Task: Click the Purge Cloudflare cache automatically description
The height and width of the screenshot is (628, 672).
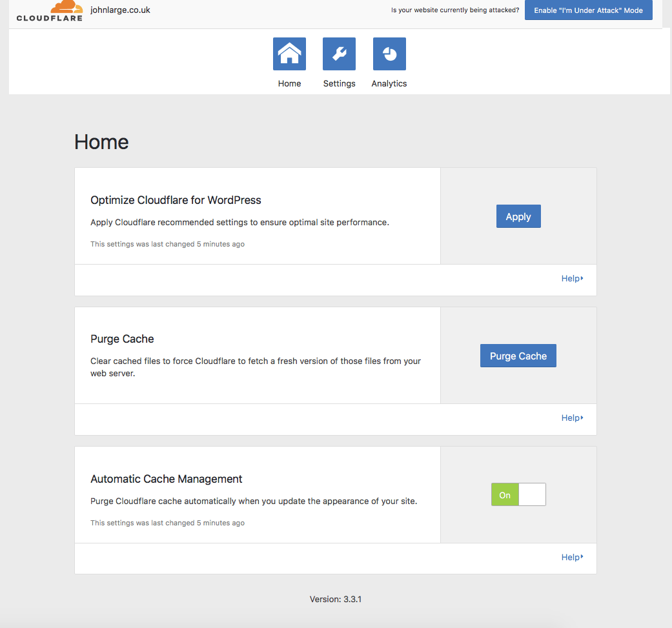Action: coord(254,501)
